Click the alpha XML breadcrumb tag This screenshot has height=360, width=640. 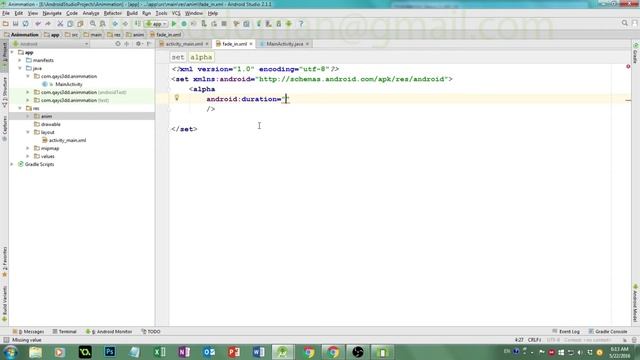(x=201, y=57)
